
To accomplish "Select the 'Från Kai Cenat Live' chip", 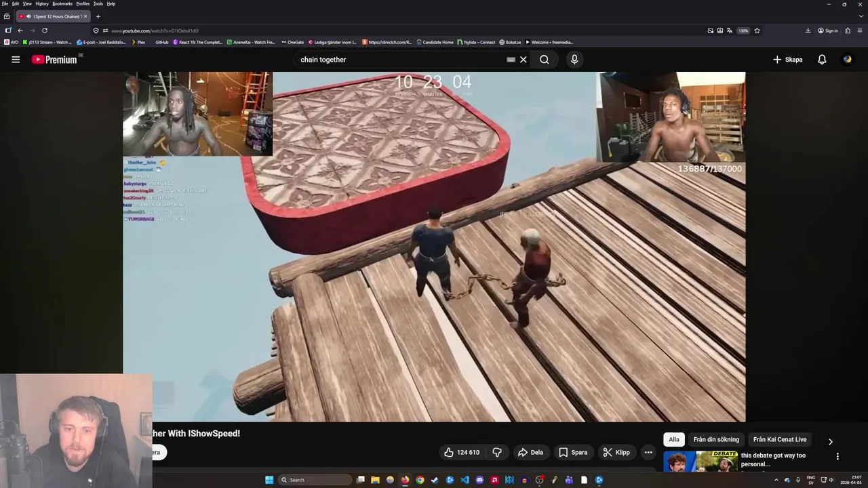I will click(x=780, y=440).
